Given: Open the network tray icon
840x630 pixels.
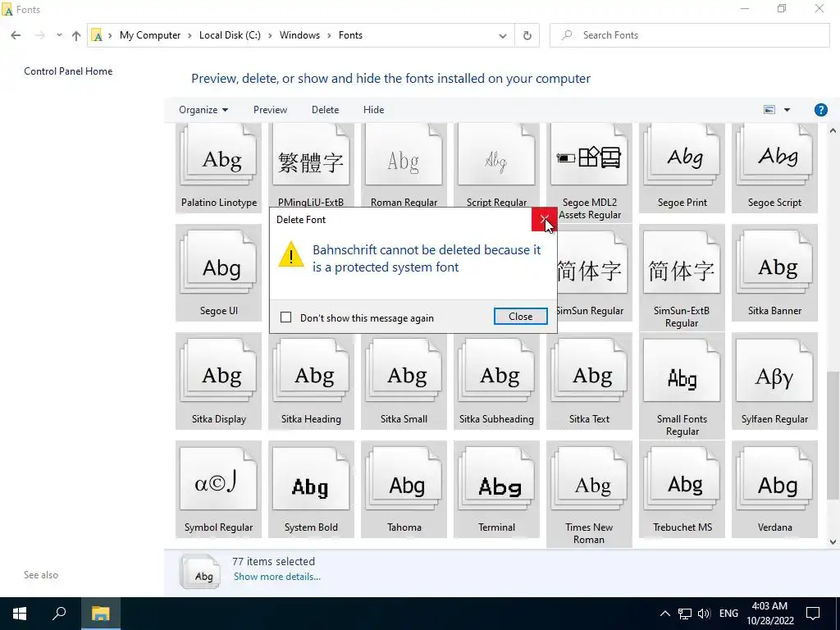Looking at the screenshot, I should pyautogui.click(x=685, y=614).
